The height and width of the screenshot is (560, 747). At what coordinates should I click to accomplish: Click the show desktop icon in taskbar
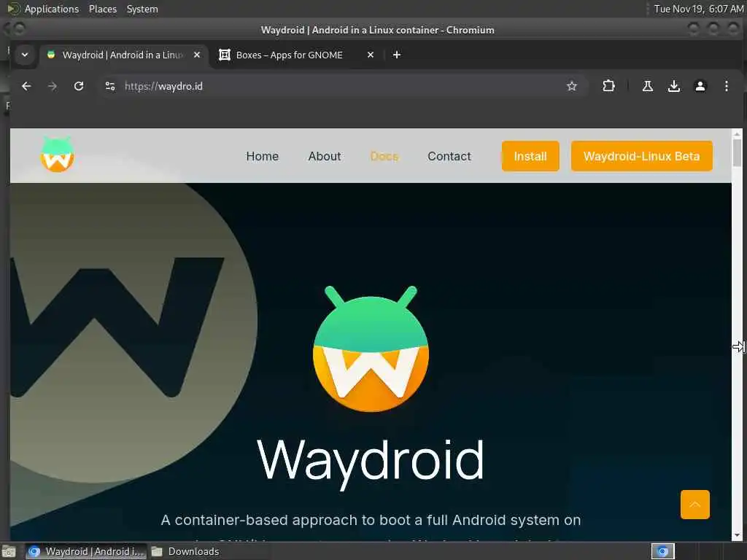click(x=9, y=551)
